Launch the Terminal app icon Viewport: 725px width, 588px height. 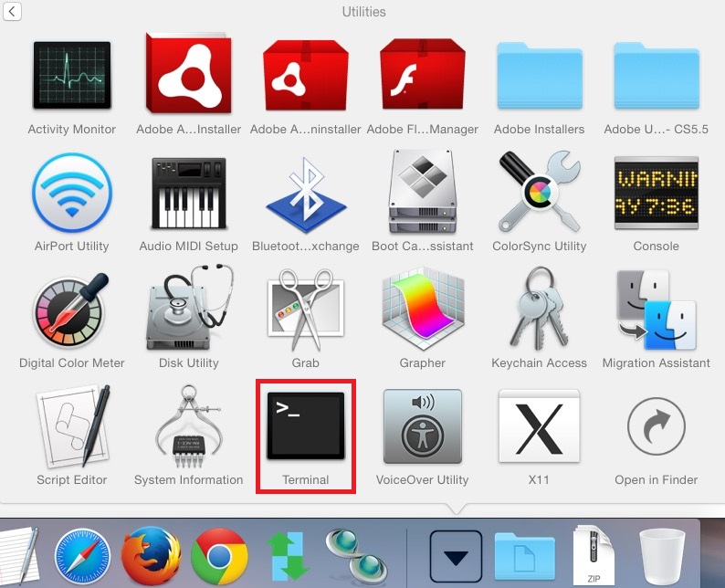click(306, 426)
